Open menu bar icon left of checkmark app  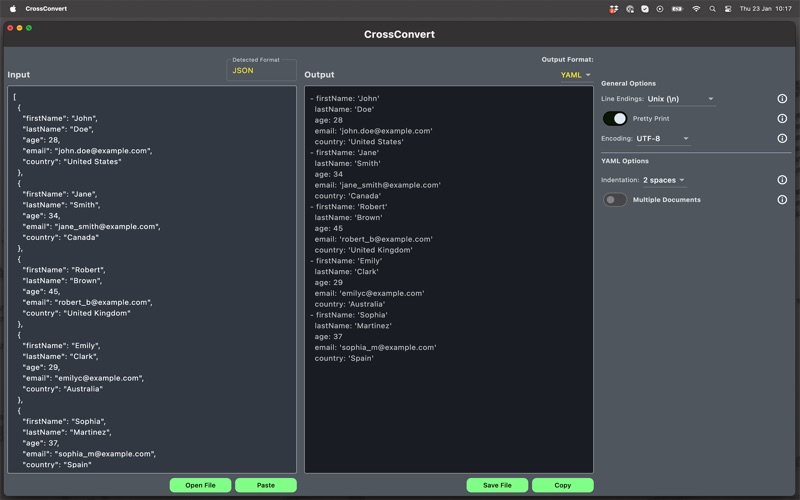pos(630,9)
